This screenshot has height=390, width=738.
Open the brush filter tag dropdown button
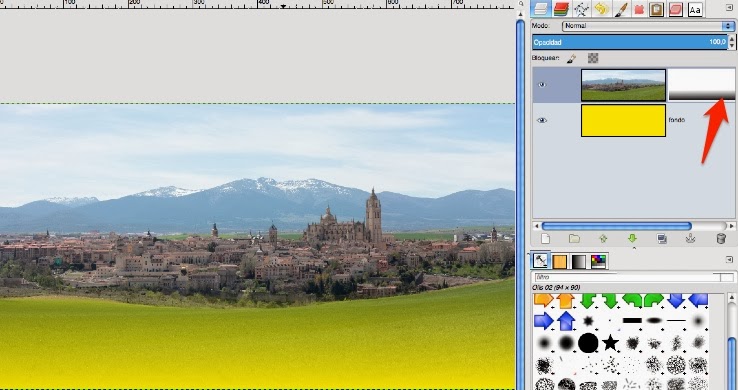[x=728, y=278]
